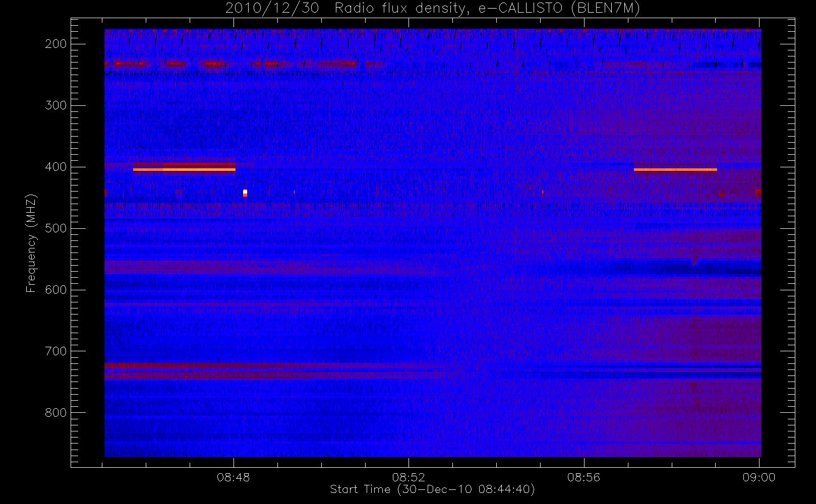This screenshot has height=504, width=816.
Task: Click the 08:56 time tick label
Action: tap(584, 477)
